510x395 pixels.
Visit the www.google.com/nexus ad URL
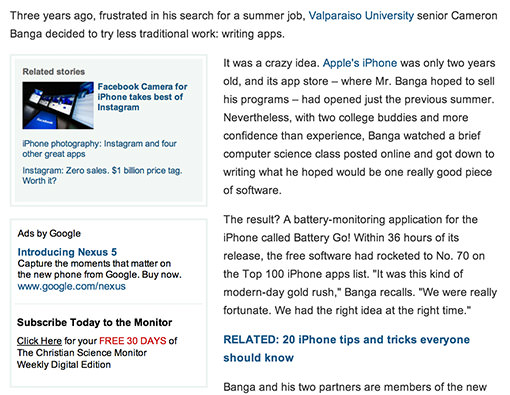[x=71, y=286]
